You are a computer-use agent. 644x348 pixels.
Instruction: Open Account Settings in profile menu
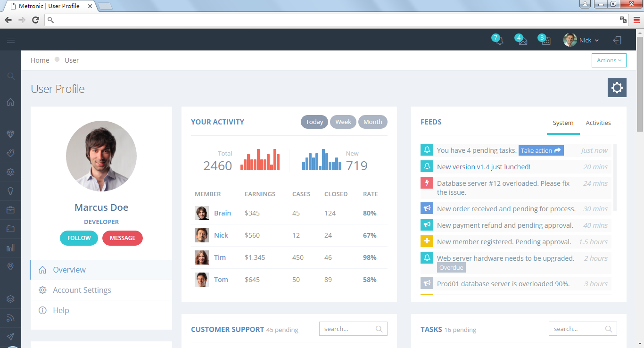tap(82, 290)
